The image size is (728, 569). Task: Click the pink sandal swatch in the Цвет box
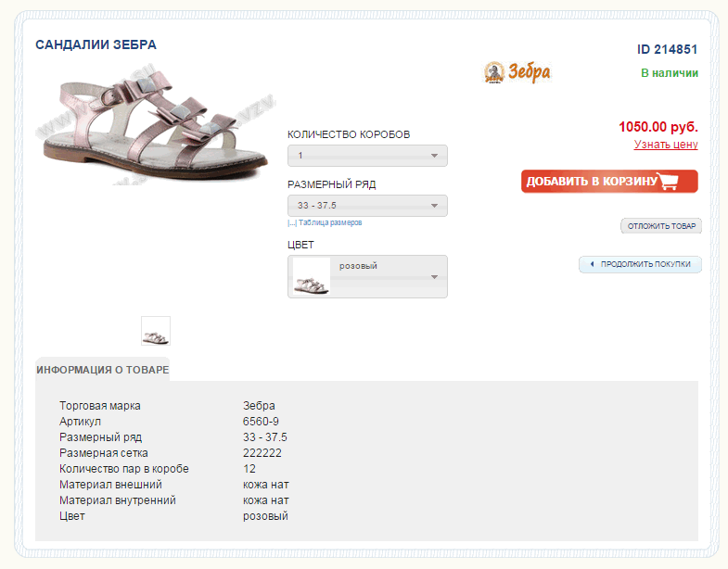pyautogui.click(x=312, y=277)
